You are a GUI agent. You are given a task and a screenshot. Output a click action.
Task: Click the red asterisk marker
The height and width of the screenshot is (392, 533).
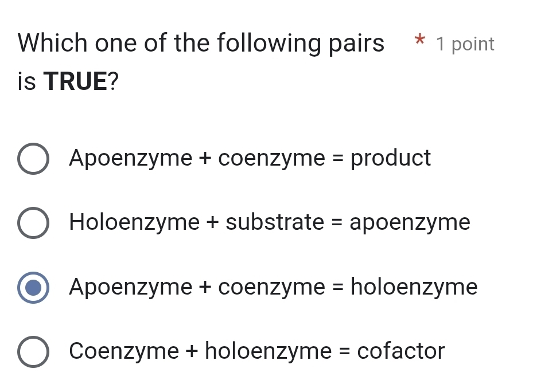click(x=419, y=41)
